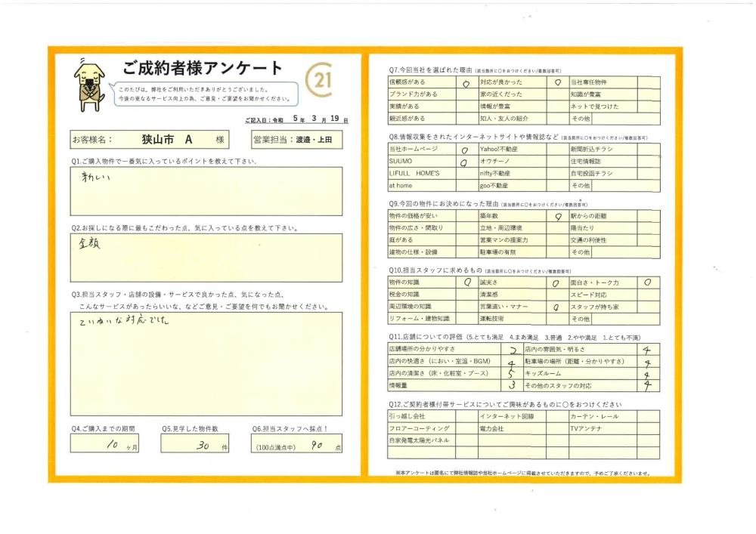Click the label フロアーコーティング

coord(419,428)
